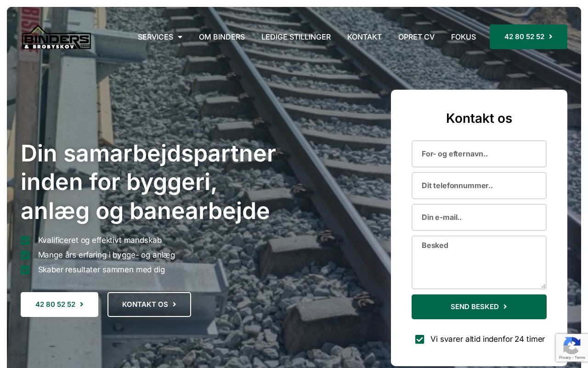This screenshot has height=368, width=588.
Task: Click the Binders & Brobyskov logo
Action: [57, 37]
